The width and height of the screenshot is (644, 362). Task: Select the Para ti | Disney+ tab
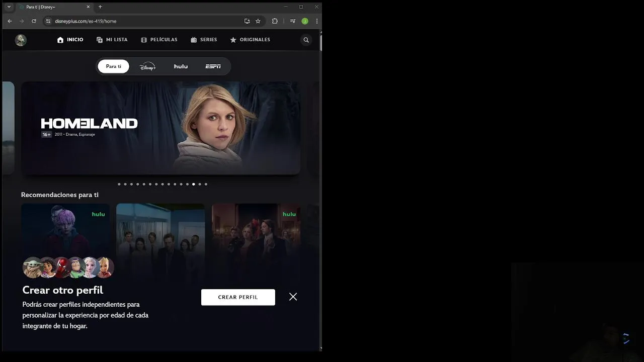pyautogui.click(x=54, y=7)
